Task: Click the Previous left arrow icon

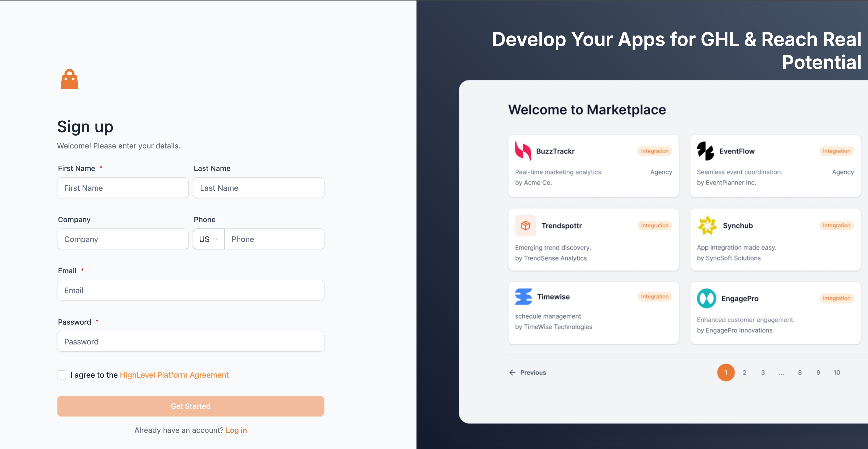Action: [x=512, y=372]
